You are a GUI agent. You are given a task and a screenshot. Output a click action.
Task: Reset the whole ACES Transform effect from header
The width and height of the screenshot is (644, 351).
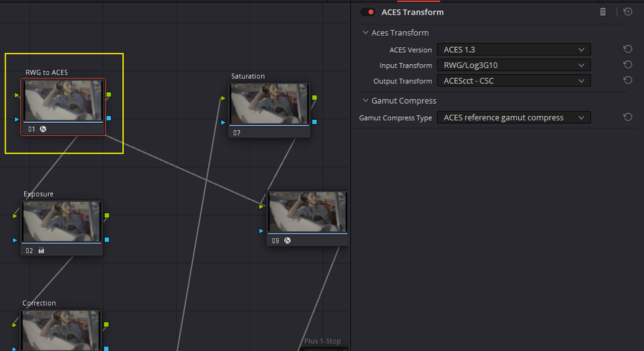pyautogui.click(x=628, y=12)
